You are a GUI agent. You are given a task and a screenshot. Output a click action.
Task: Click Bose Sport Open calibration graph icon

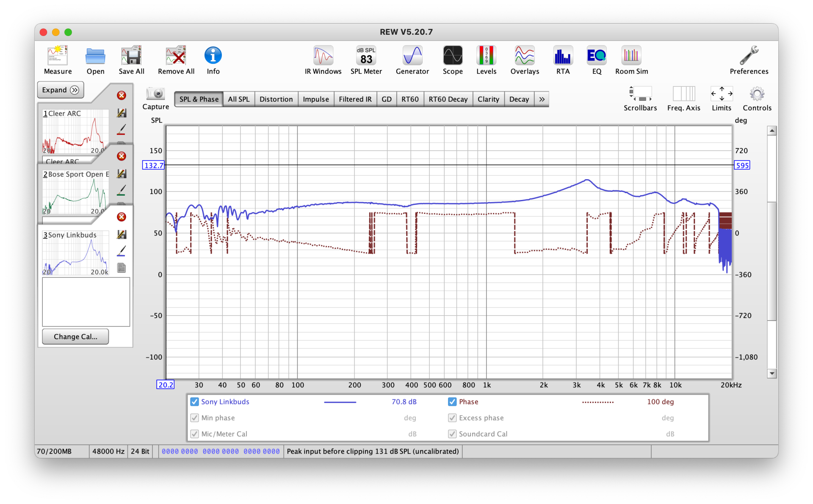click(122, 174)
